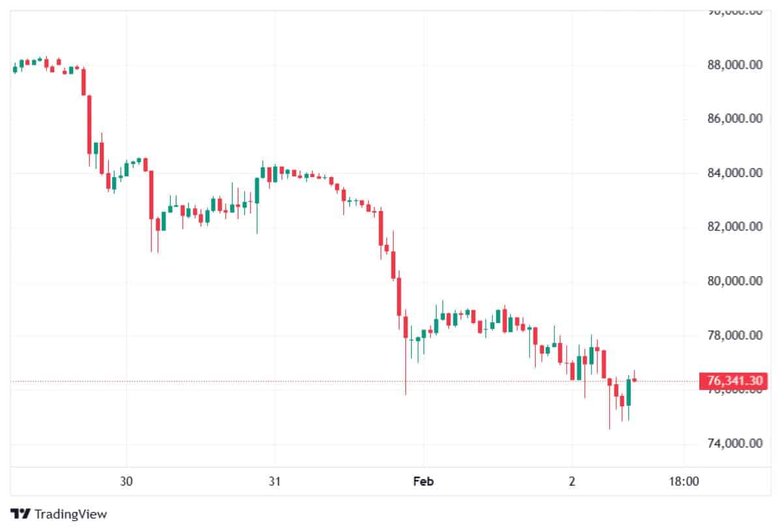This screenshot has width=782, height=532.
Task: Click the 88,000.00 price axis label
Action: click(x=734, y=65)
